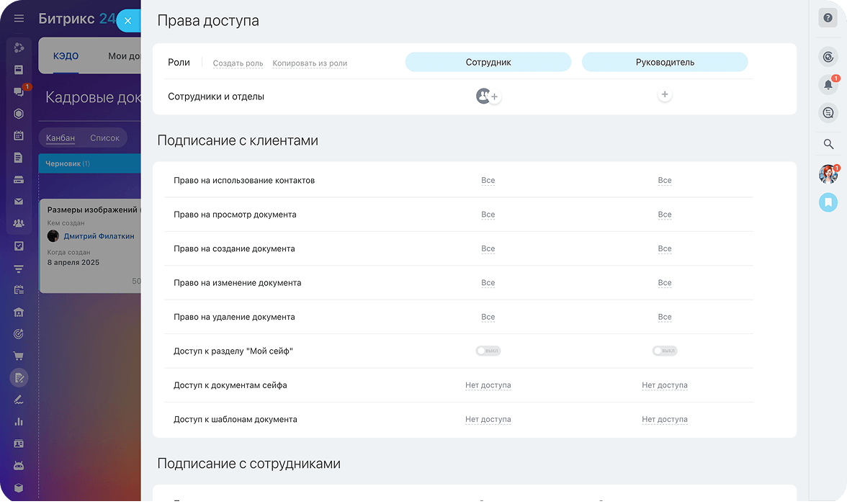This screenshot has width=847, height=504.
Task: Add employee to Сотрудник role with plus
Action: (x=494, y=96)
